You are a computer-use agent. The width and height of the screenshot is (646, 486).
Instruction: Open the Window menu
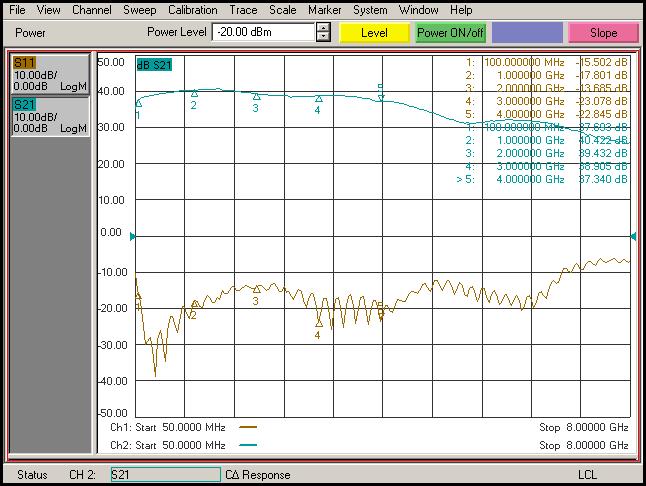(x=418, y=9)
